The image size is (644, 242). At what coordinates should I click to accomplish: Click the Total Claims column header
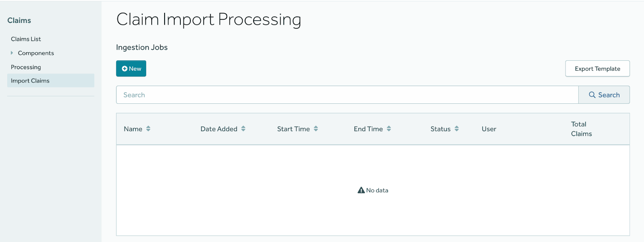tap(581, 129)
